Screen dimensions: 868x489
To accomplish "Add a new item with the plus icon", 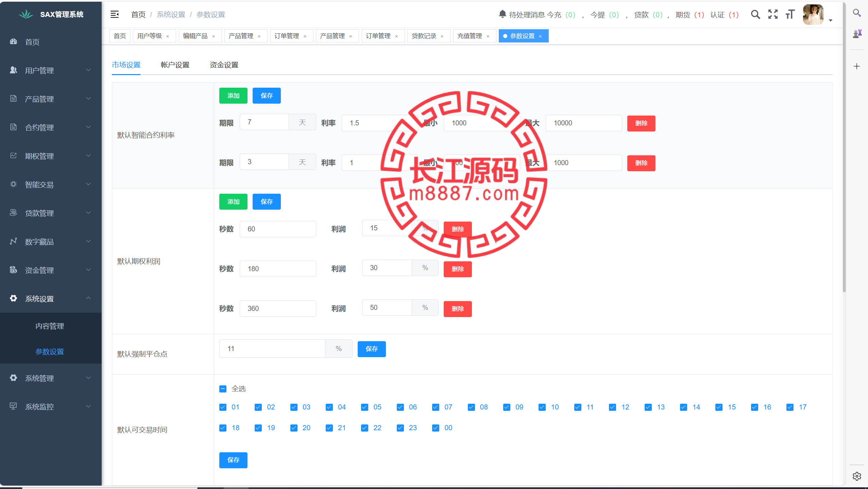I will (x=857, y=66).
